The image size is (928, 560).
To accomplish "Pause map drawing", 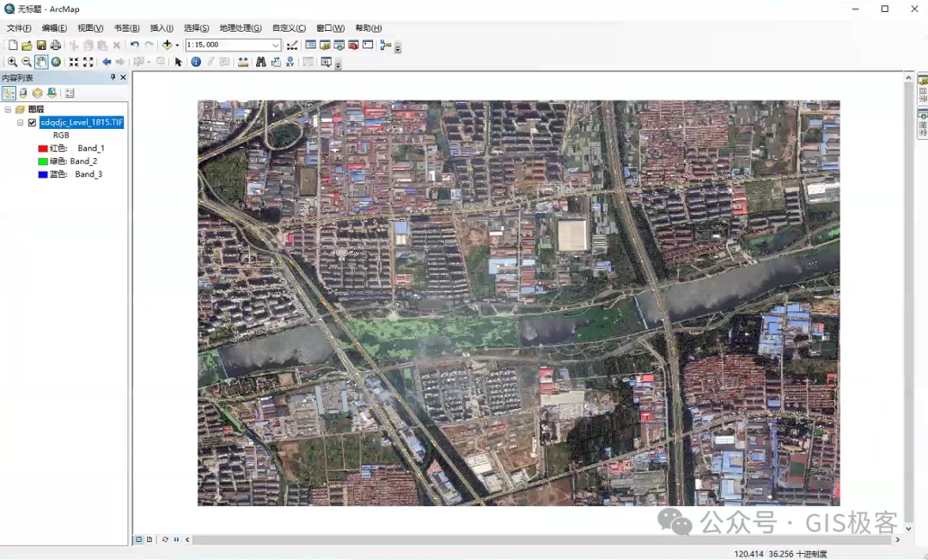I will click(x=176, y=539).
